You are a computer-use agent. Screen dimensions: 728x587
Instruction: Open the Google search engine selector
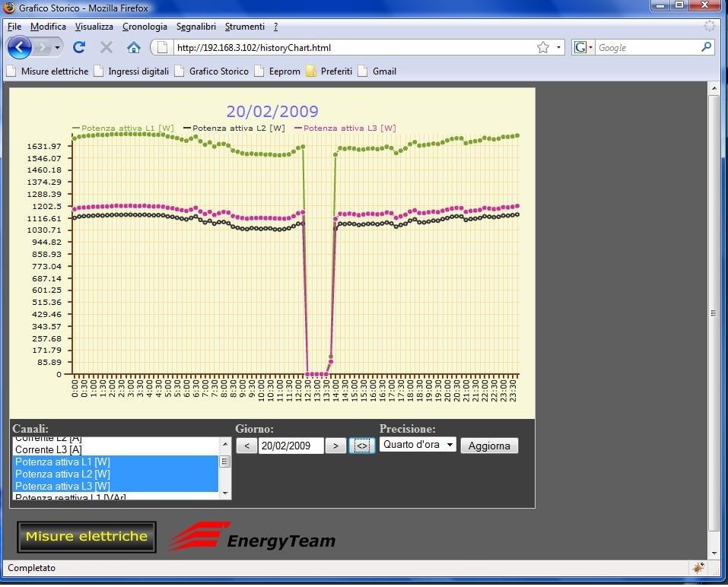(583, 47)
